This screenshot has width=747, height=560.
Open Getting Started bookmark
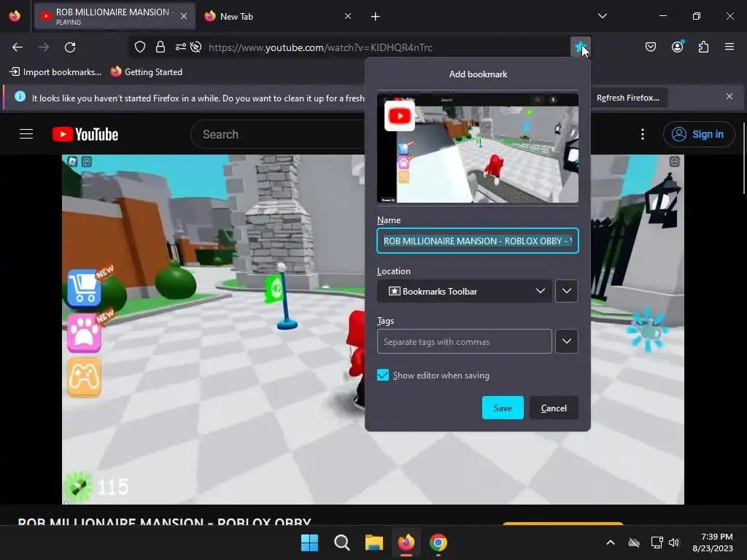(x=146, y=72)
